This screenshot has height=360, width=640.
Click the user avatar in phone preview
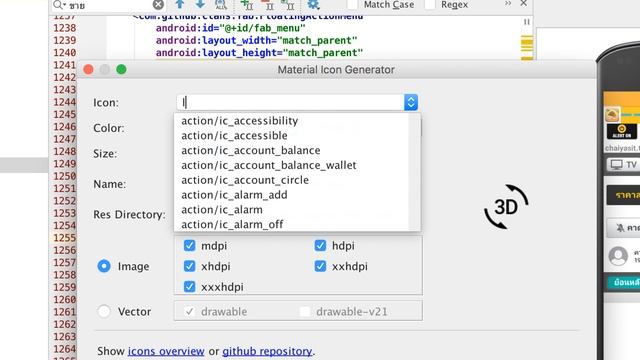click(x=618, y=256)
